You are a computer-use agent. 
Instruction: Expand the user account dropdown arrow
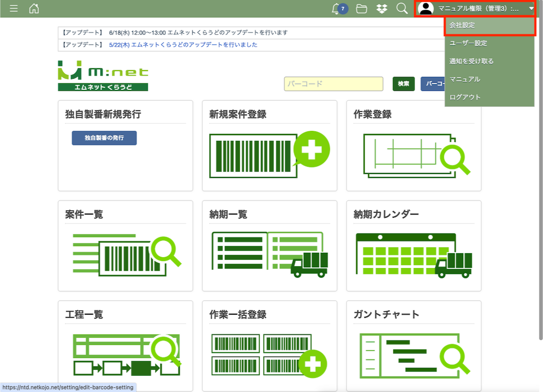(x=531, y=9)
